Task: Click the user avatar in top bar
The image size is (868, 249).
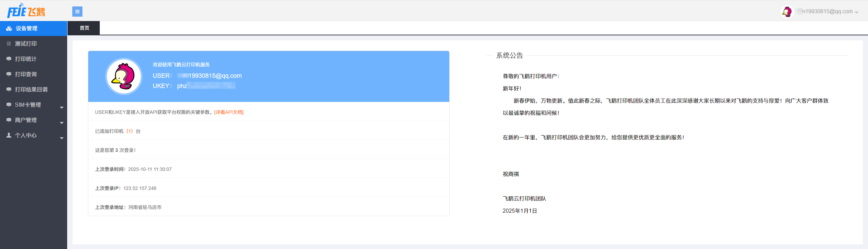Action: 787,12
